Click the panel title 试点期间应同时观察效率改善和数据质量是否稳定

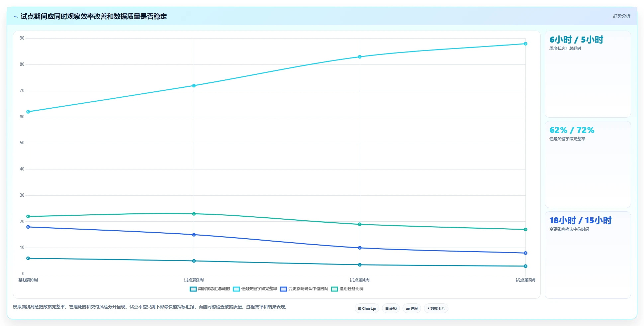click(x=94, y=17)
